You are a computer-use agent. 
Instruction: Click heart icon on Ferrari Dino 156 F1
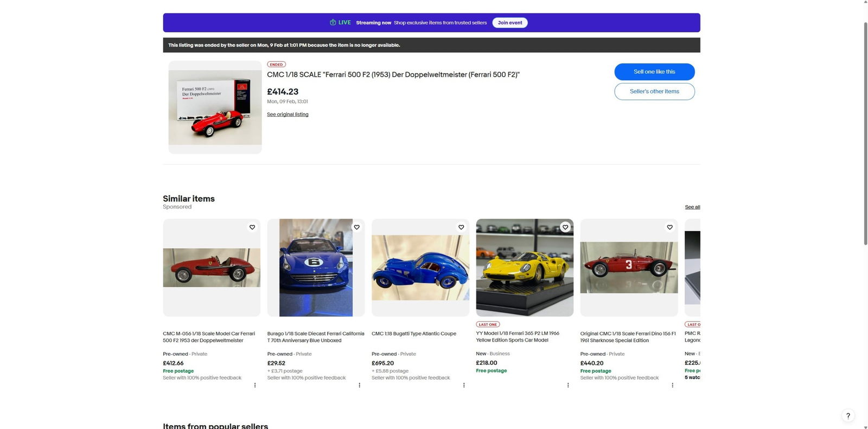coord(669,227)
